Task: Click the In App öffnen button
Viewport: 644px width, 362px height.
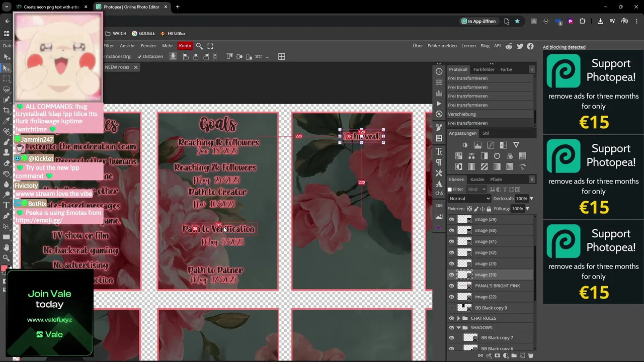Action: coord(478,21)
